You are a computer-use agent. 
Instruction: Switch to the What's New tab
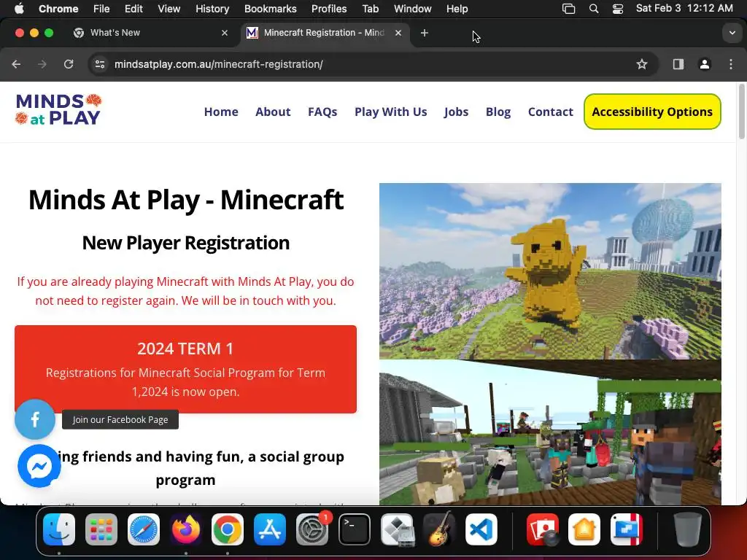[150, 33]
